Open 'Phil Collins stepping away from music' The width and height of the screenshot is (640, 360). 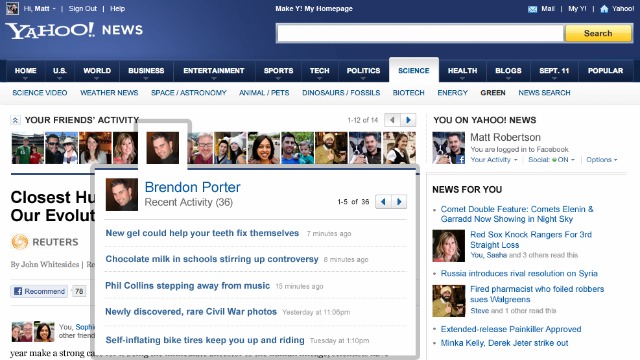tap(187, 286)
